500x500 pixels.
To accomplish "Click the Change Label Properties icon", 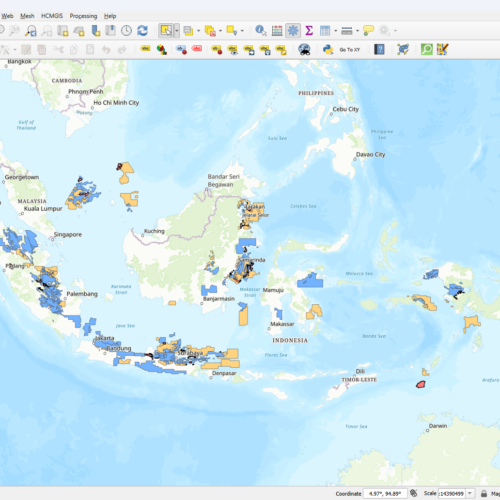I will pos(281,50).
